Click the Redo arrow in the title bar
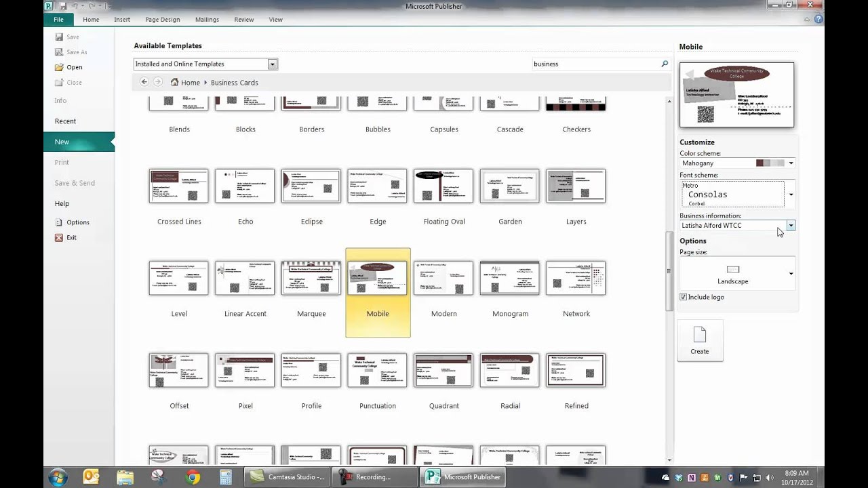This screenshot has height=488, width=868. [91, 6]
